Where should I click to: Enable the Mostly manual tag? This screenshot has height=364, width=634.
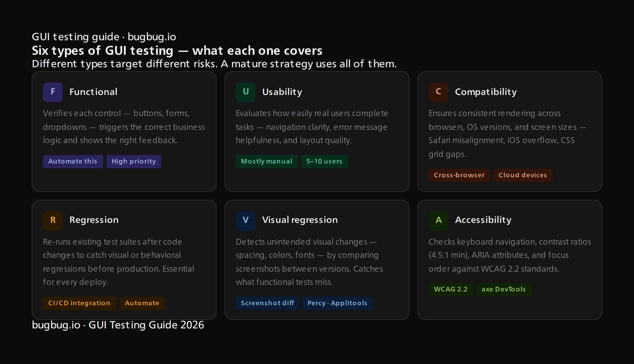point(267,161)
